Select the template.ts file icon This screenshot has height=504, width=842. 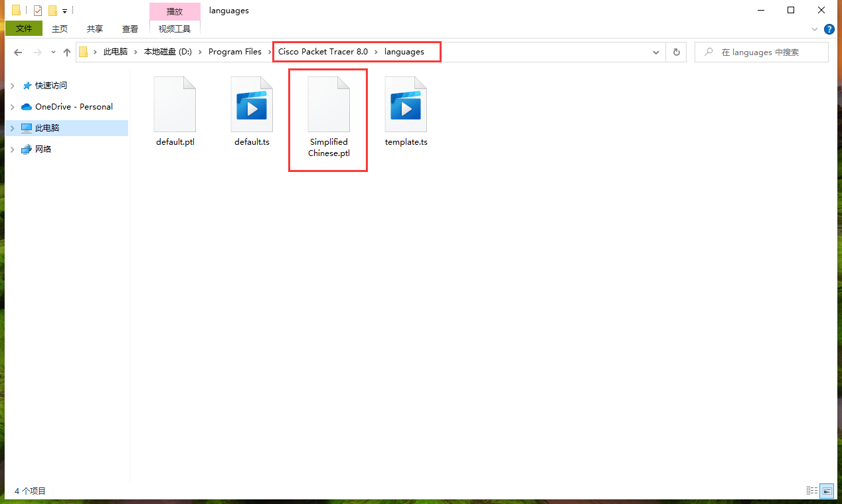pos(406,105)
